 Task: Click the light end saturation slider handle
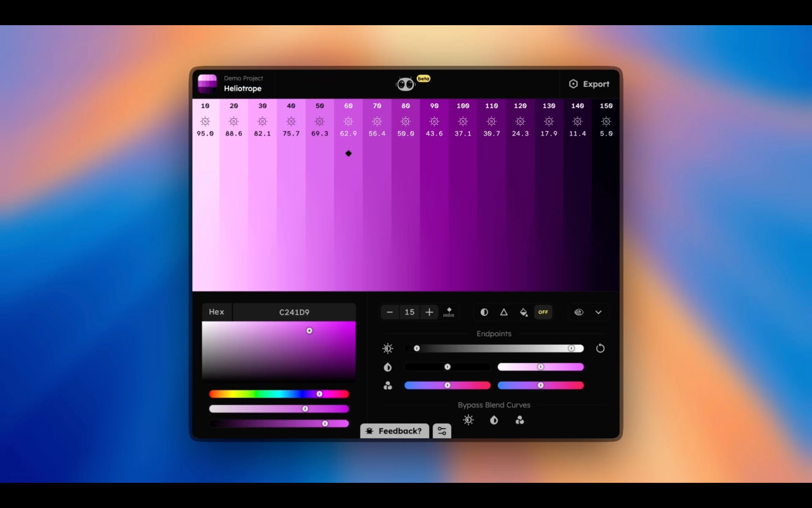tap(541, 367)
